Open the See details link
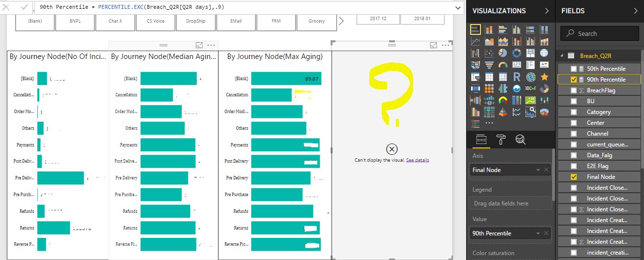Image resolution: width=644 pixels, height=260 pixels. [x=418, y=160]
